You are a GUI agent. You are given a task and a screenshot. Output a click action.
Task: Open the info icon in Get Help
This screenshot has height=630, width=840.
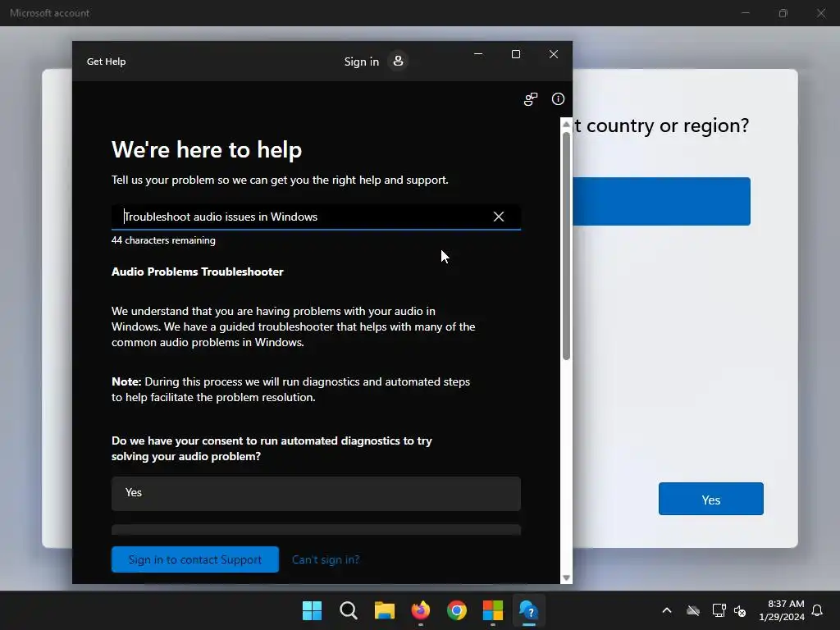point(558,99)
